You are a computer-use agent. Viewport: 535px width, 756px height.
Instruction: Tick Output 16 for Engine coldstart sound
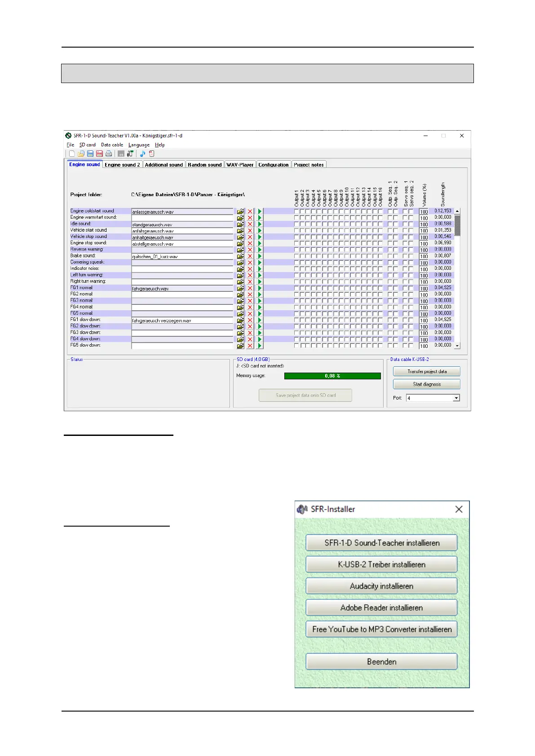[380, 211]
